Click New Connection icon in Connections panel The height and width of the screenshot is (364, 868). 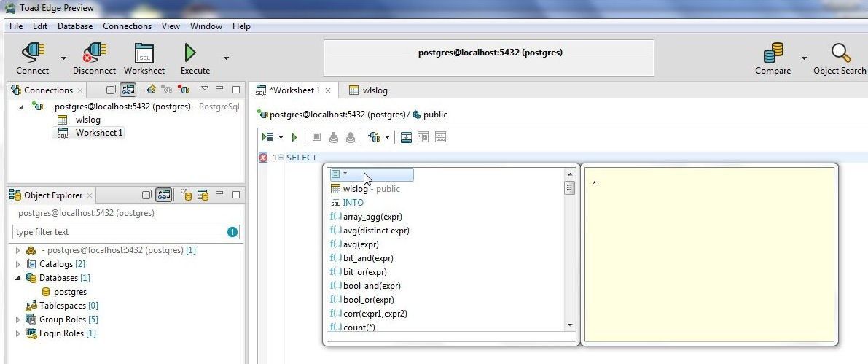pyautogui.click(x=150, y=89)
